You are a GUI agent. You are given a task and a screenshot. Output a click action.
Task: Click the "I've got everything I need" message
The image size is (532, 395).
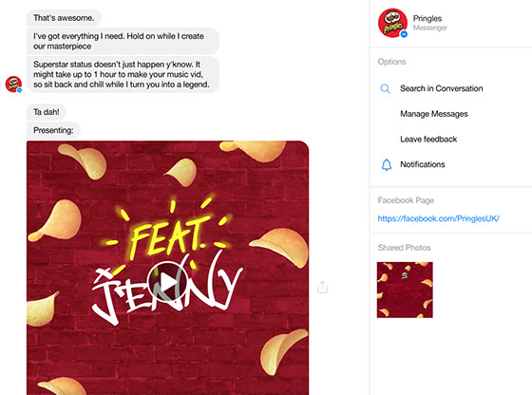tap(123, 41)
